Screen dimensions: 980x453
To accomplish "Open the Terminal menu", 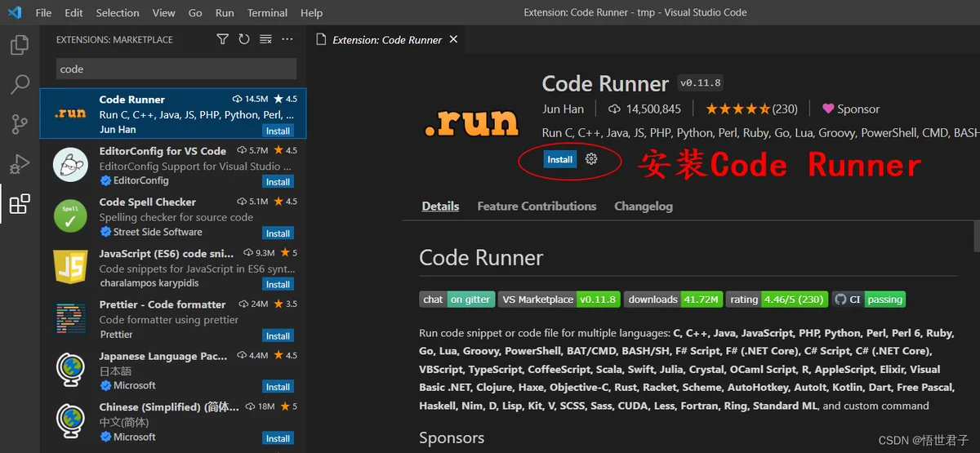I will coord(267,12).
